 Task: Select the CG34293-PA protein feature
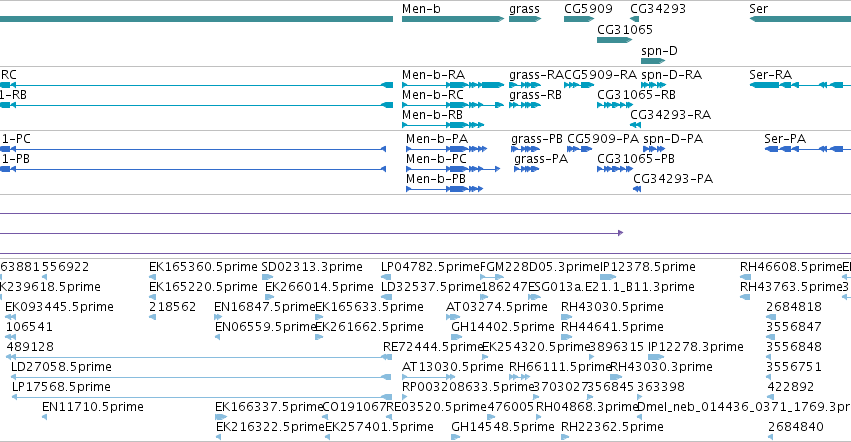coord(637,189)
